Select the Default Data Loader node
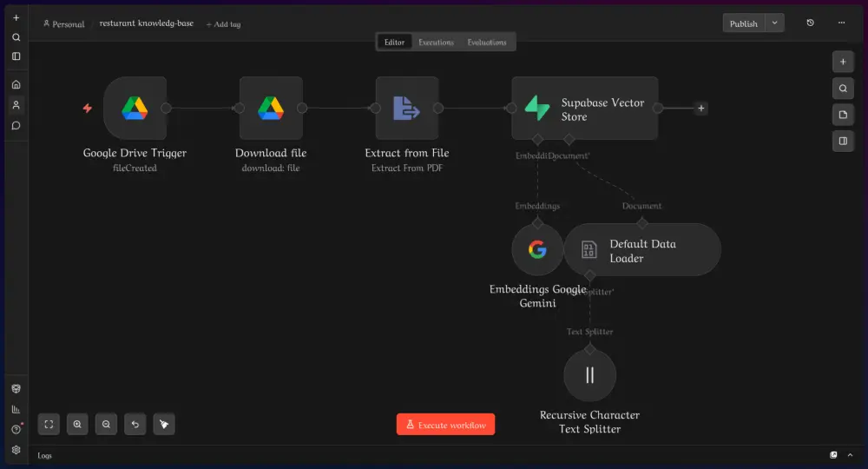 [642, 249]
